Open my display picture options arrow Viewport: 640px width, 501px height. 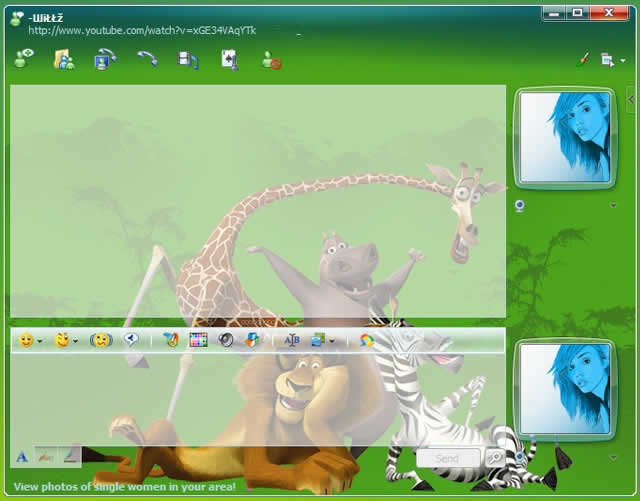click(x=613, y=458)
